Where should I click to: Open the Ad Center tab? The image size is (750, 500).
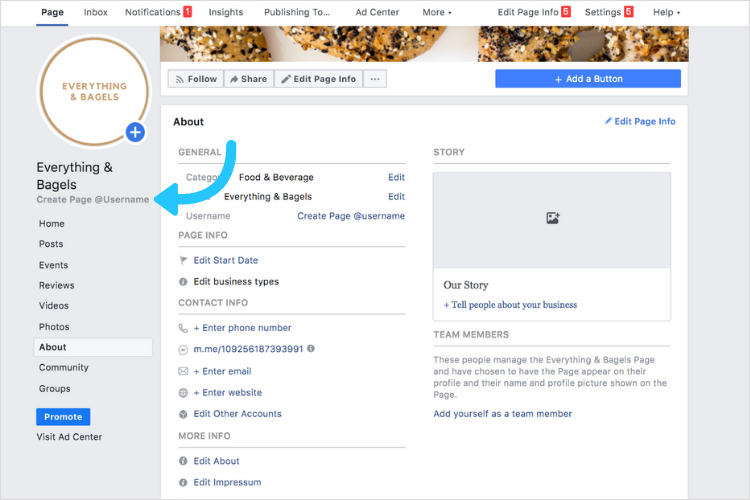click(x=377, y=12)
